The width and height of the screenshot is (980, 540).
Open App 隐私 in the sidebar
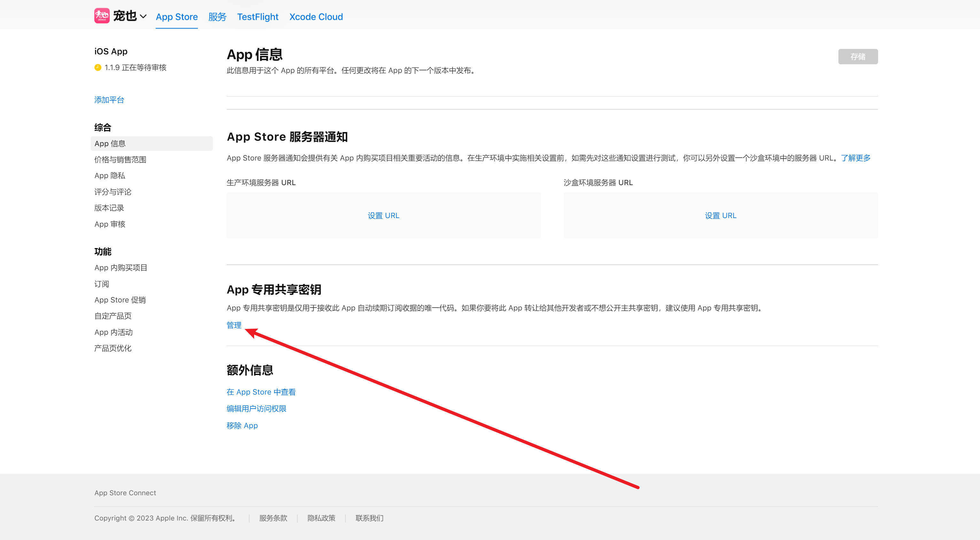pyautogui.click(x=110, y=176)
